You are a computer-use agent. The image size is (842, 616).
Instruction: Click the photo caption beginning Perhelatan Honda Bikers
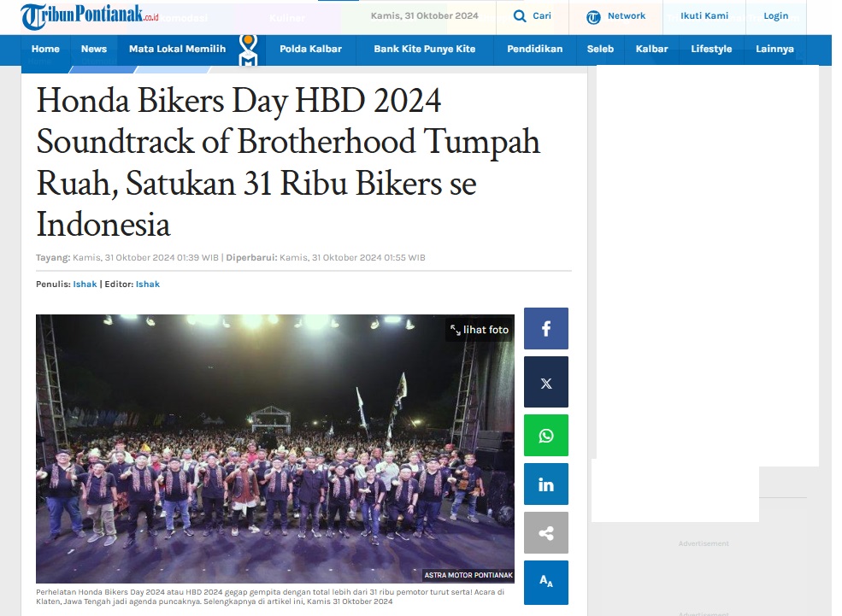tap(270, 596)
